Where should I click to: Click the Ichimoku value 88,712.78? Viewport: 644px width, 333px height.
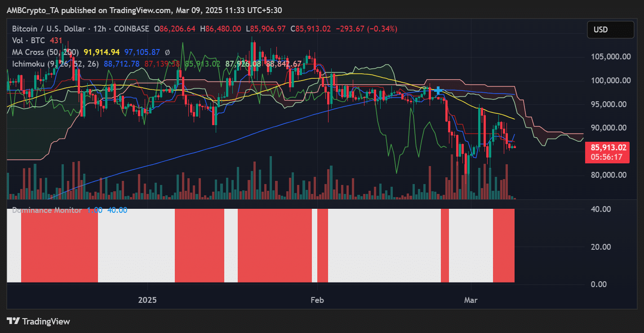122,64
